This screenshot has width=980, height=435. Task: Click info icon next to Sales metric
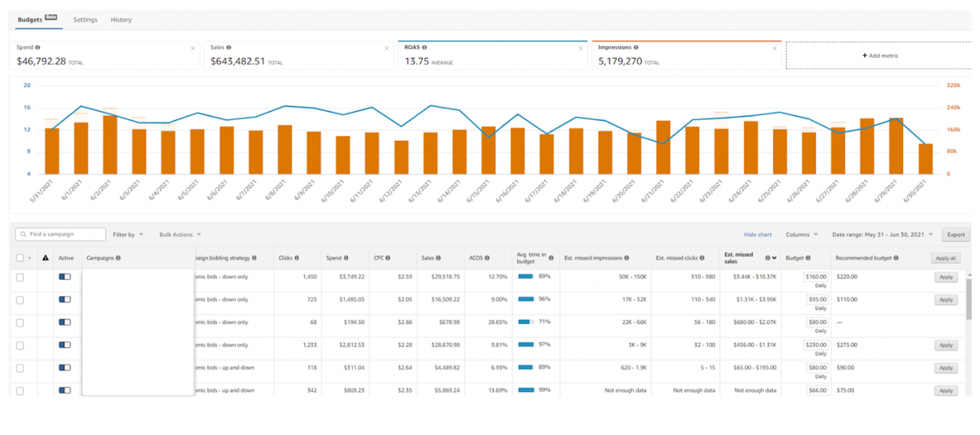point(229,48)
